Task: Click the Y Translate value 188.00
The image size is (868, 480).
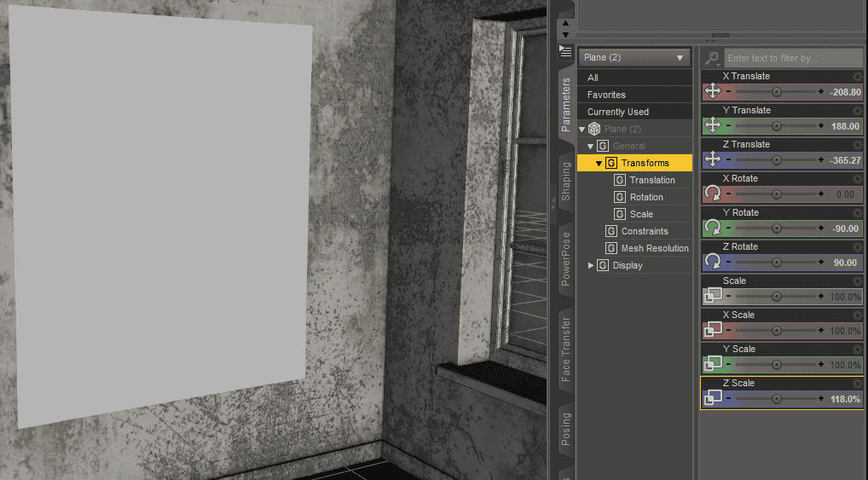Action: (845, 126)
